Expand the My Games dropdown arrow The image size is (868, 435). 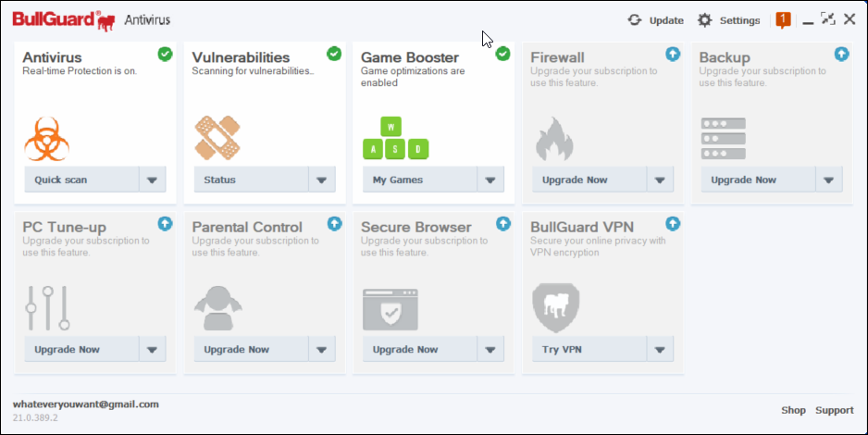(491, 180)
